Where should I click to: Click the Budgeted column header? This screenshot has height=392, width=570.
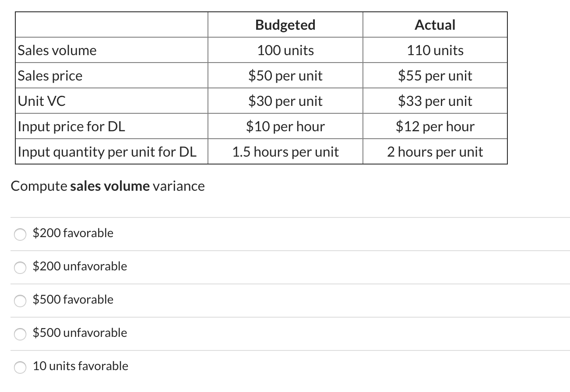click(285, 25)
